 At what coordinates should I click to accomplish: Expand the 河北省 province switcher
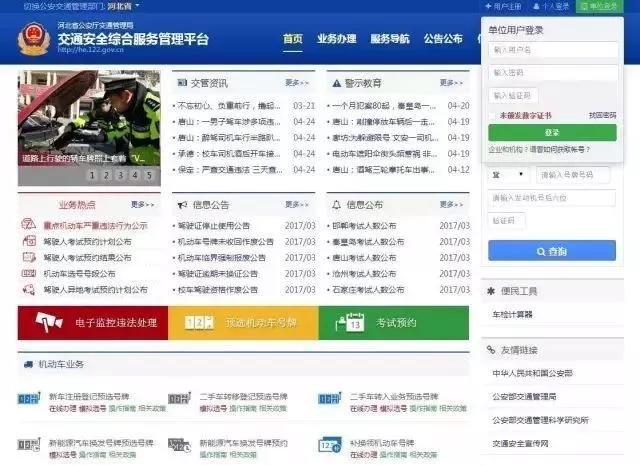click(123, 6)
